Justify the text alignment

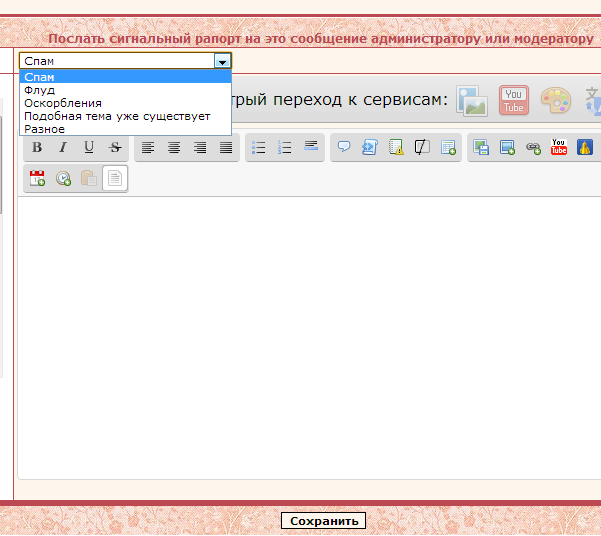(226, 147)
